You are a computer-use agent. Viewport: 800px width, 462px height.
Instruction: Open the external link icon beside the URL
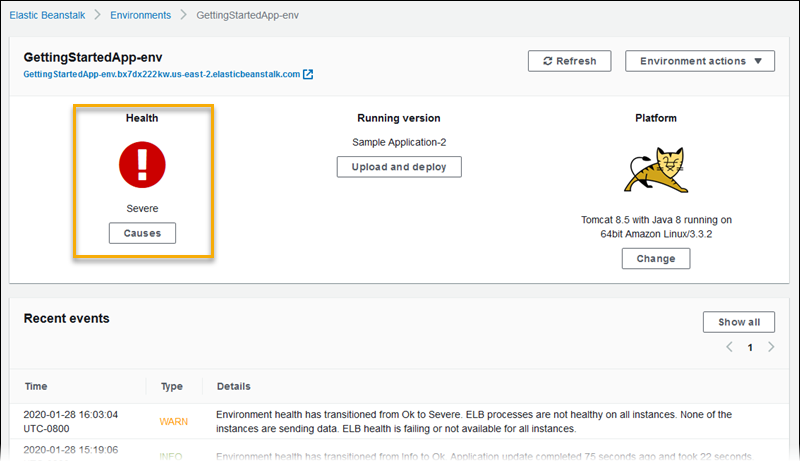click(308, 74)
